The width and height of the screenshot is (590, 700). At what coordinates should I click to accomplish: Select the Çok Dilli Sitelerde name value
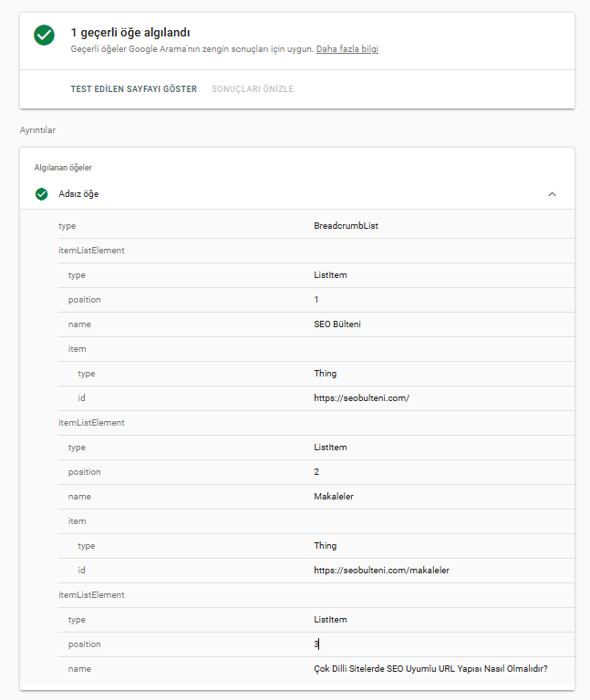(429, 669)
